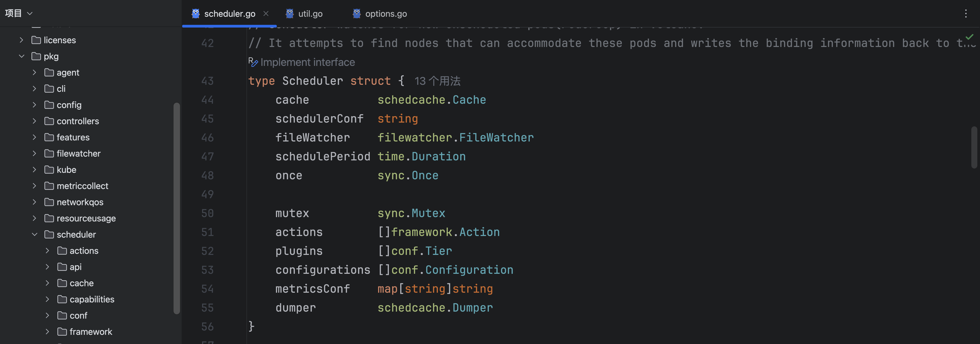This screenshot has width=980, height=344.
Task: Open the editor tabs more-options menu
Action: [966, 14]
